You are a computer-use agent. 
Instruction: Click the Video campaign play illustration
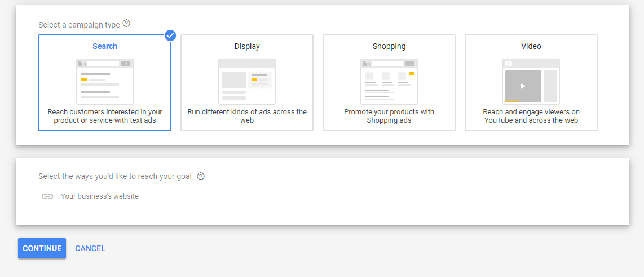click(523, 86)
